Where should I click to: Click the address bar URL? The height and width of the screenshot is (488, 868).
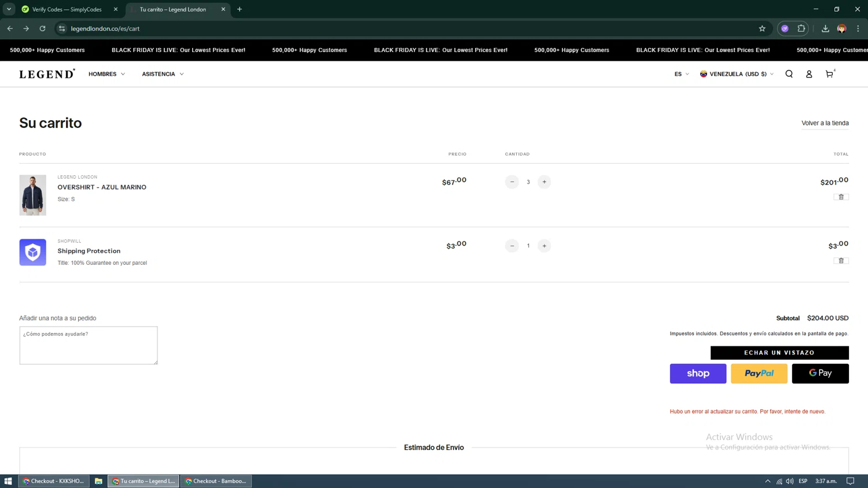pos(105,28)
